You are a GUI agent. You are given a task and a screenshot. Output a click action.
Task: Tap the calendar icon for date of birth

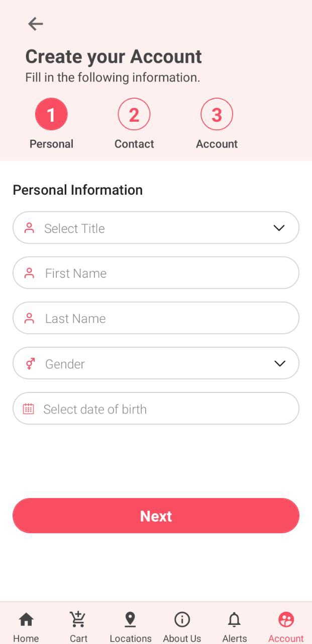tap(29, 409)
